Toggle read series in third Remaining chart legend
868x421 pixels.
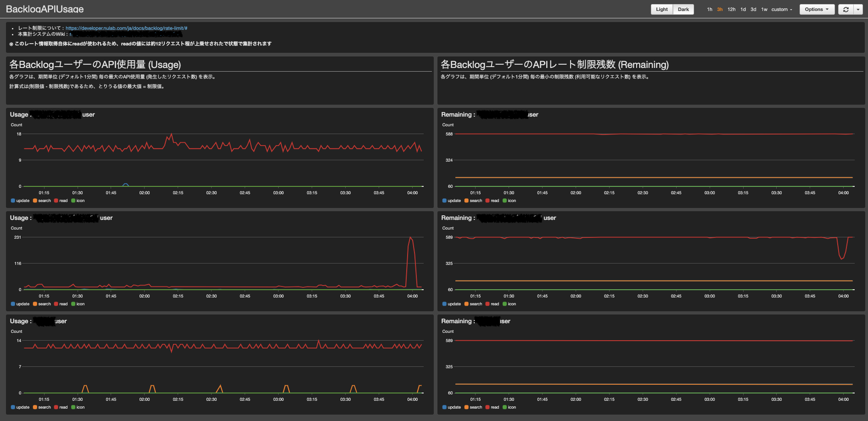click(x=492, y=407)
